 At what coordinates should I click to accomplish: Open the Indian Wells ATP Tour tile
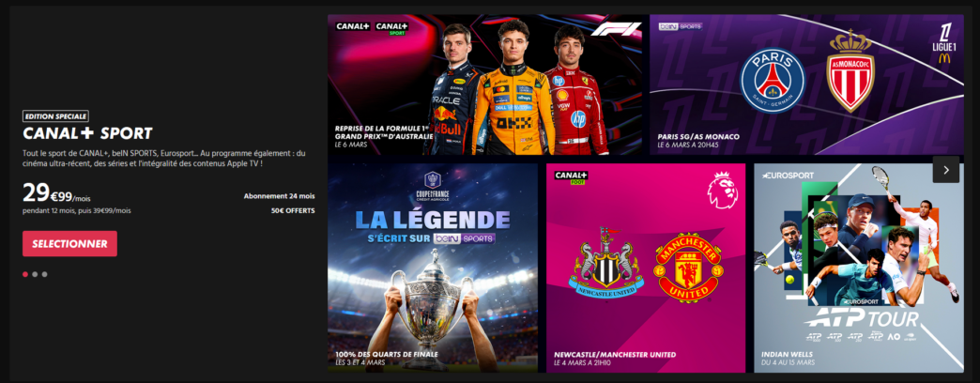point(859,268)
